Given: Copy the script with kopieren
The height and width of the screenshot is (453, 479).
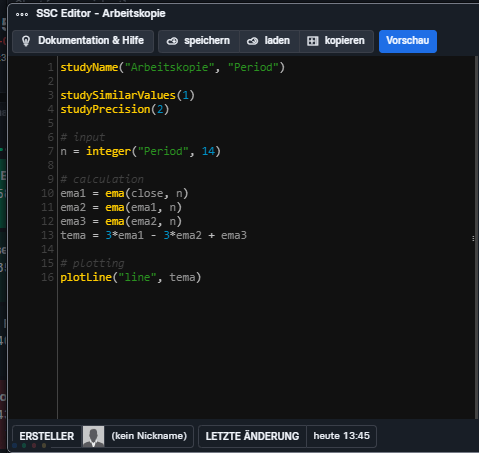Looking at the screenshot, I should pos(336,41).
